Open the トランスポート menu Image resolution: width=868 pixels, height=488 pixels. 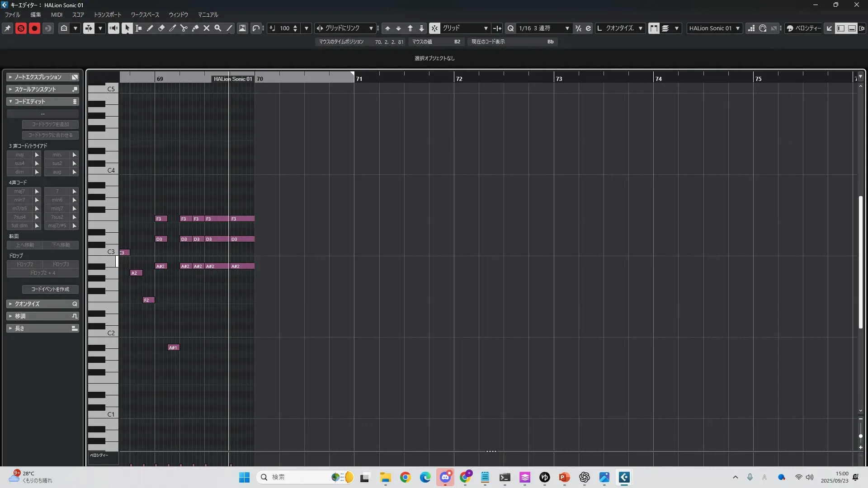[107, 15]
